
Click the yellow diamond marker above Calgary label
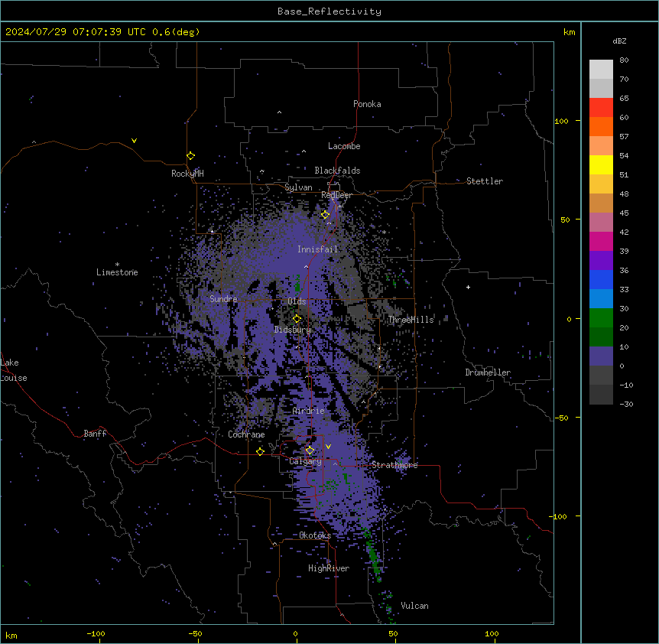click(310, 450)
